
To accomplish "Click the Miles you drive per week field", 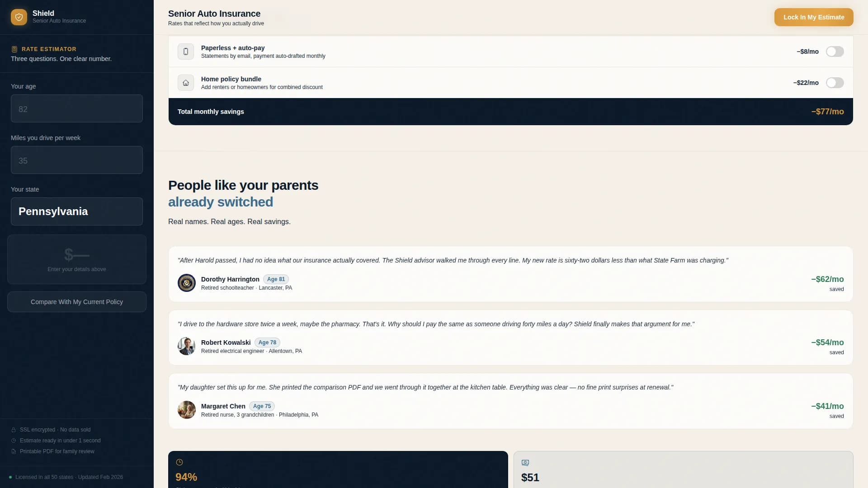I will (x=77, y=160).
